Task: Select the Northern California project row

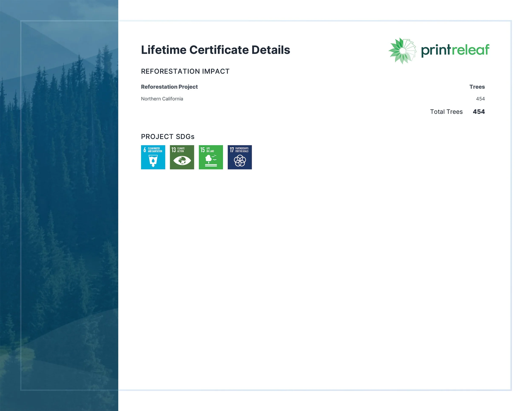Action: [162, 99]
